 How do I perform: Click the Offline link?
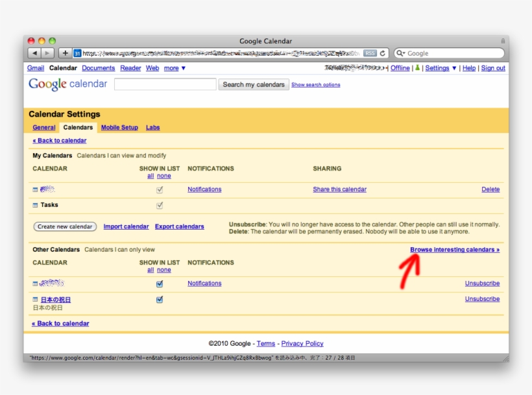coord(400,68)
